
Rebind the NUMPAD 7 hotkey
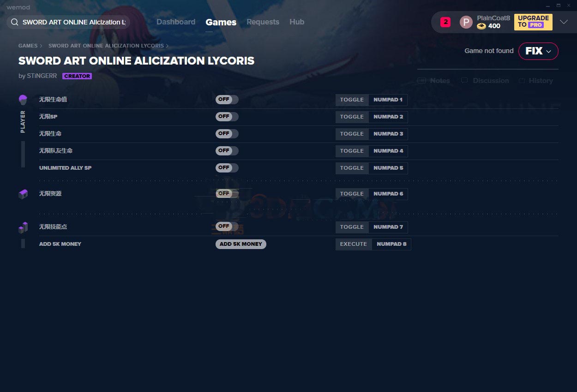click(x=388, y=227)
